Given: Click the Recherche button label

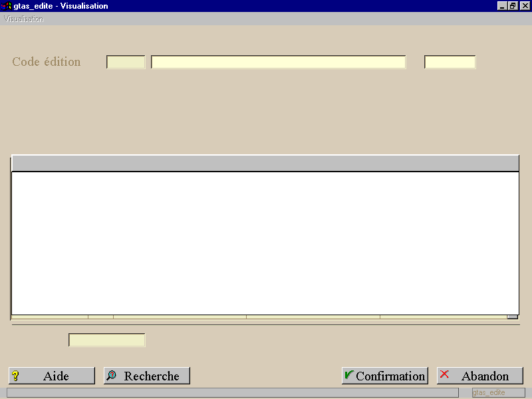Looking at the screenshot, I should (152, 376).
